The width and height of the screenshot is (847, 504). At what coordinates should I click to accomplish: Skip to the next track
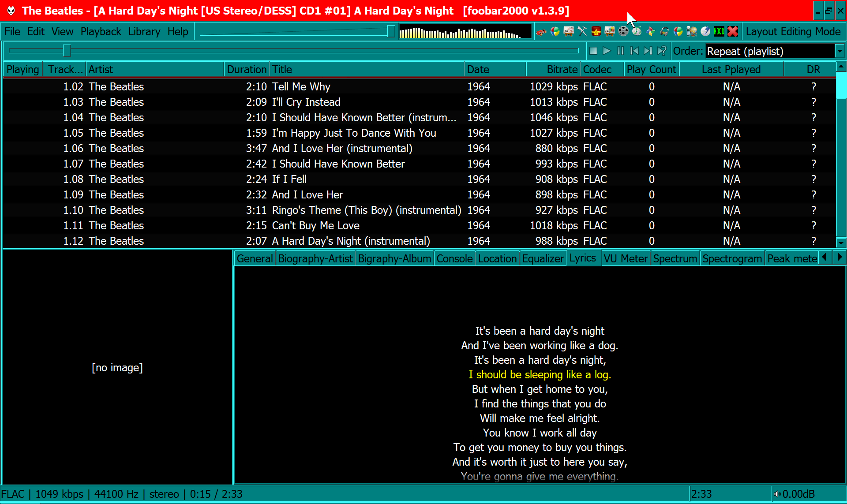point(648,51)
